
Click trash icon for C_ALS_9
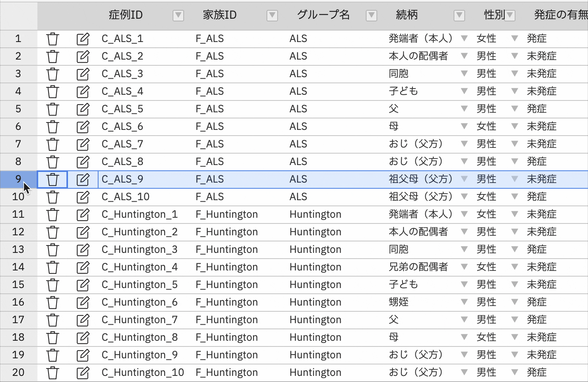tap(53, 180)
